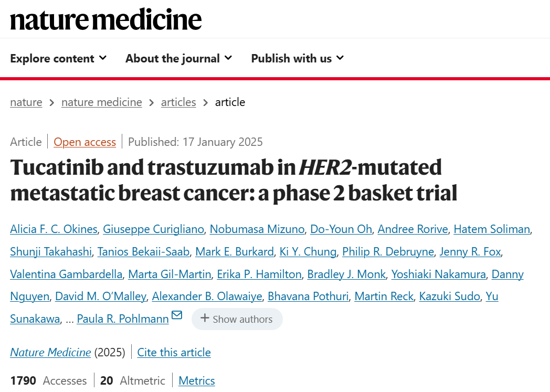Viewport: 550px width, 392px height.
Task: Open the About the journal dropdown
Action: click(179, 58)
